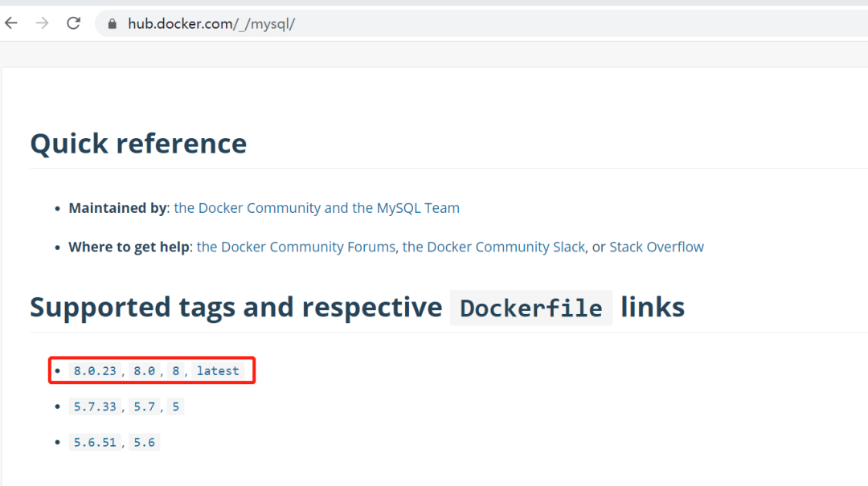Select the 5 tag link
Screen dimensions: 868x486
point(175,406)
